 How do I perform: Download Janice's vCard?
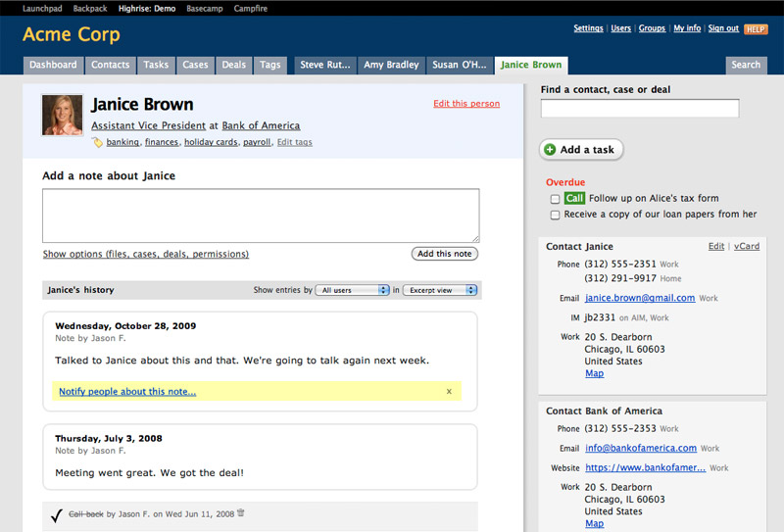point(747,246)
